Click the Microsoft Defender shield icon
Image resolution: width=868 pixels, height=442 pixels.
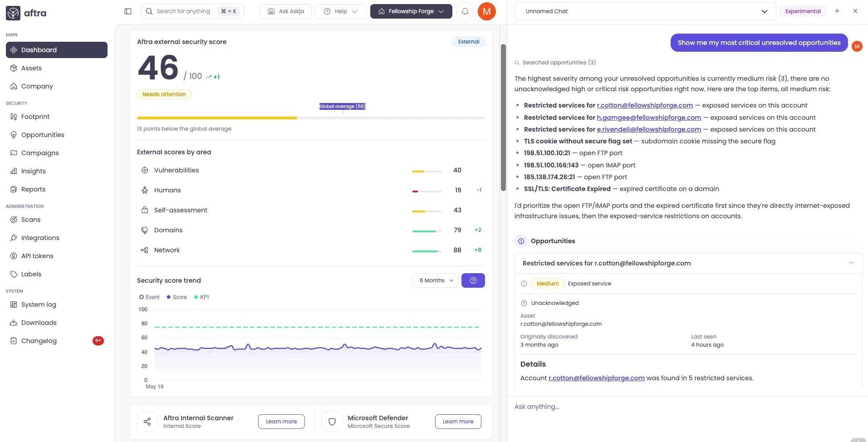(332, 422)
